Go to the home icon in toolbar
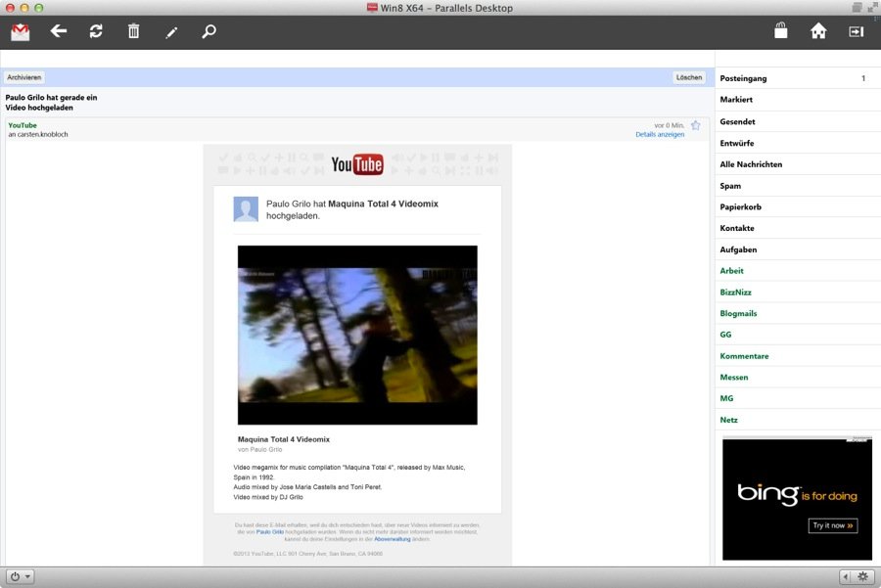Image resolution: width=881 pixels, height=588 pixels. [x=818, y=31]
